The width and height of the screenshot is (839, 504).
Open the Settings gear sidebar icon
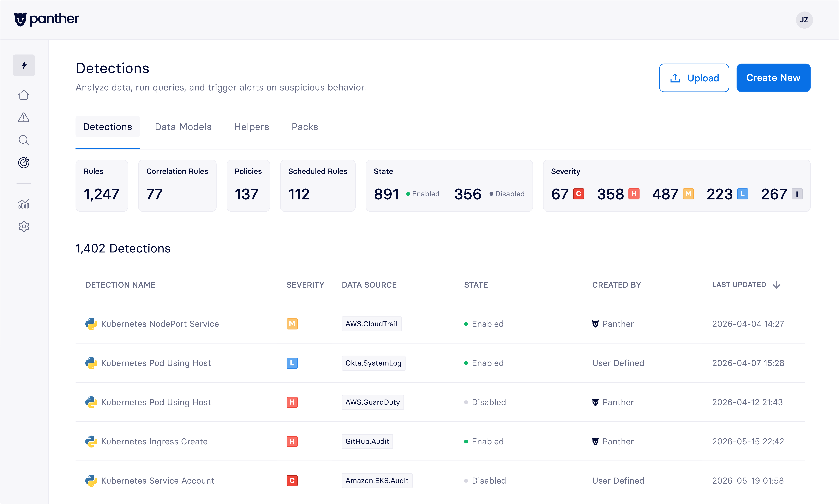click(24, 226)
